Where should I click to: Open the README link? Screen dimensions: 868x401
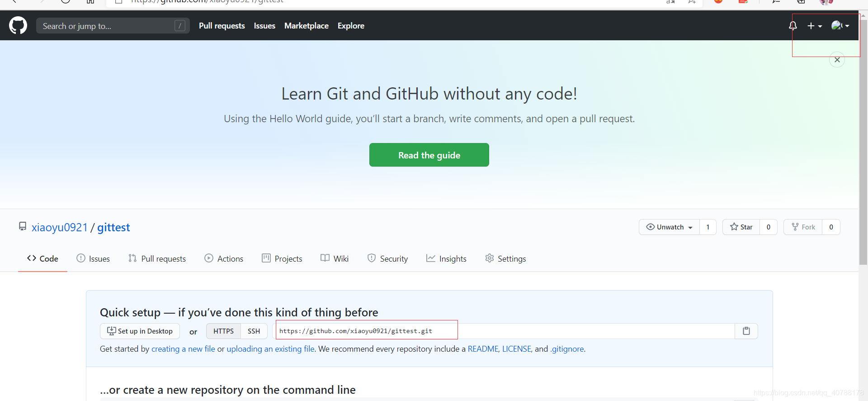[x=483, y=349]
